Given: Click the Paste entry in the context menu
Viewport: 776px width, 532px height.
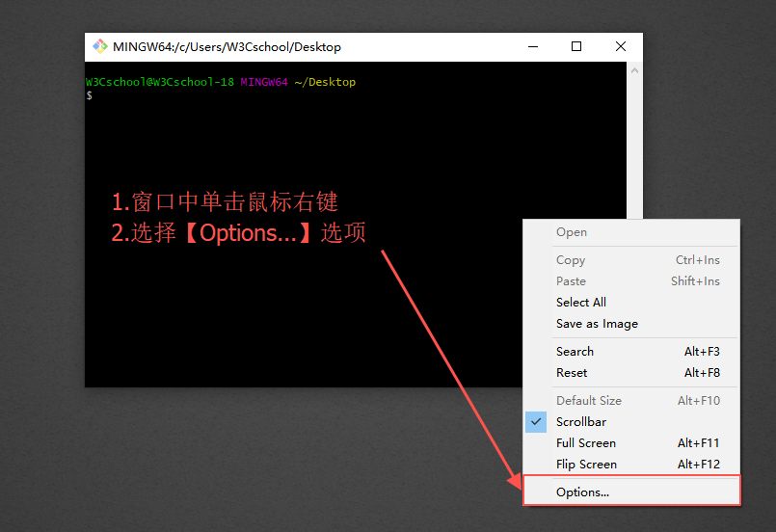Looking at the screenshot, I should point(571,281).
